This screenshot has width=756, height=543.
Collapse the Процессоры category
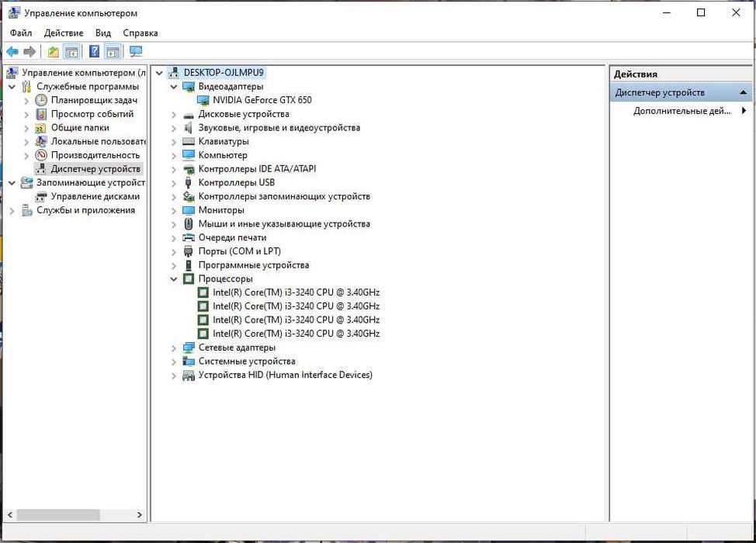[174, 279]
